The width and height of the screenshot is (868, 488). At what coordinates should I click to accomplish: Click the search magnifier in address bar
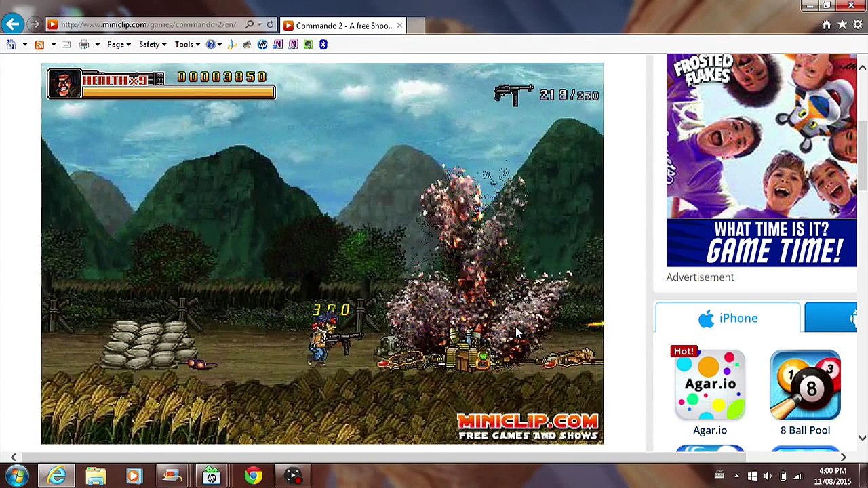click(x=250, y=25)
